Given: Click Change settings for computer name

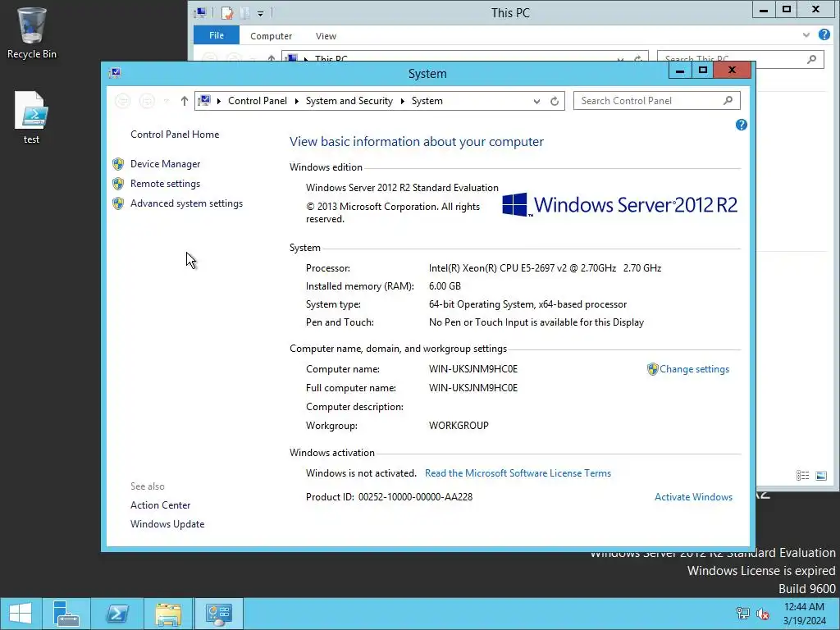Looking at the screenshot, I should (x=694, y=369).
